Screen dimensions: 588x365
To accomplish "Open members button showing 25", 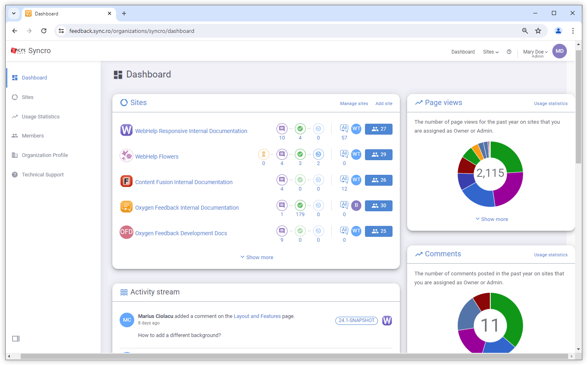I will [379, 231].
